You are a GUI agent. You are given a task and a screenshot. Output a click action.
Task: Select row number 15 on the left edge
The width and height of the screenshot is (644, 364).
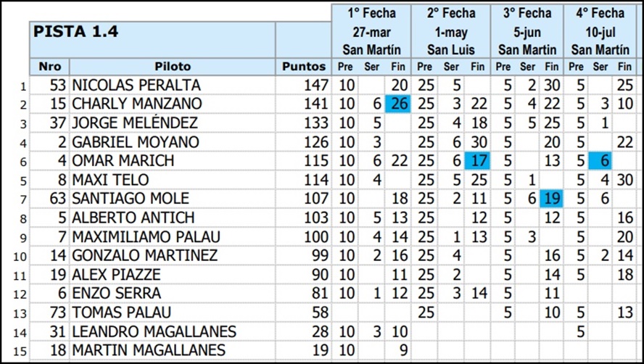pos(24,351)
